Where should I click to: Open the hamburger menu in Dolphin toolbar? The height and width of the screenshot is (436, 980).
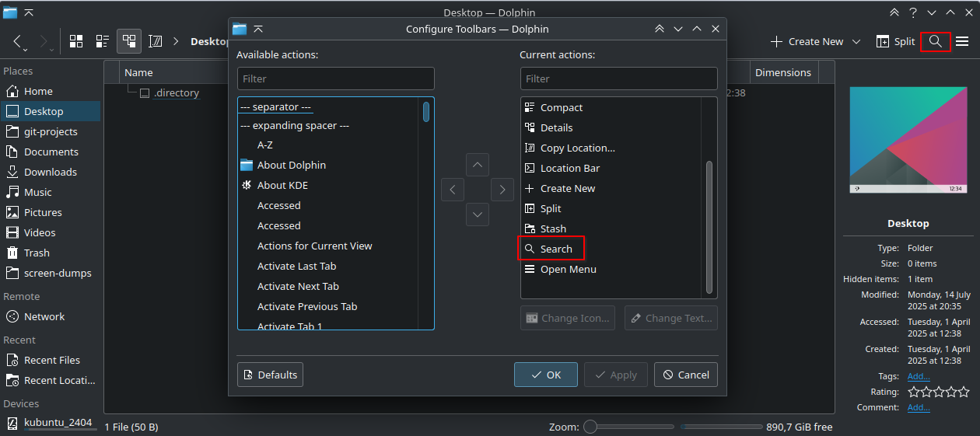[962, 41]
